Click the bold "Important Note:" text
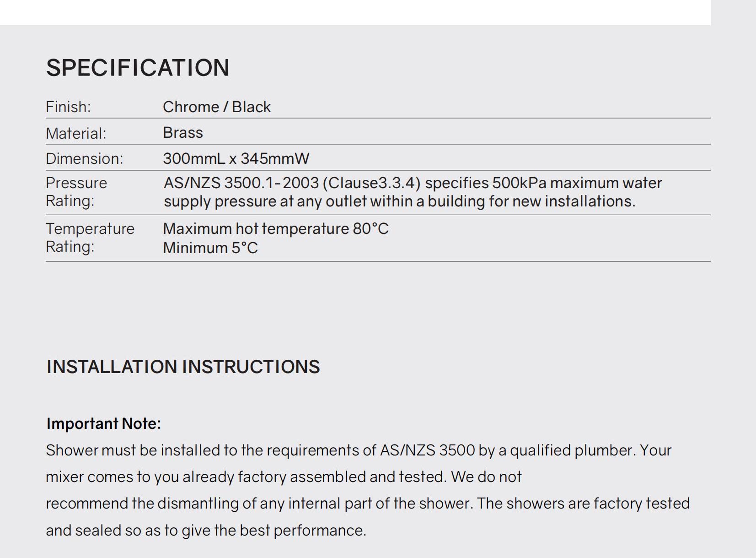 [104, 424]
